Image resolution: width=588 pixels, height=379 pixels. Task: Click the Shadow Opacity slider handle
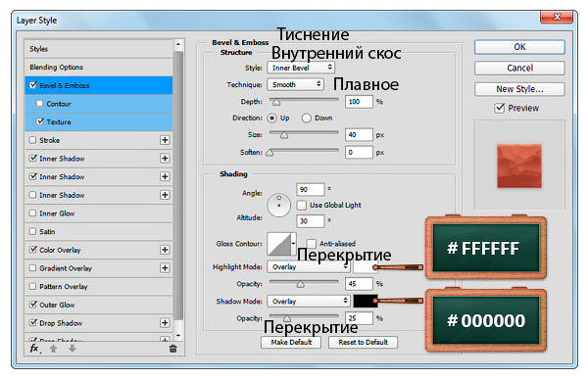click(x=287, y=319)
